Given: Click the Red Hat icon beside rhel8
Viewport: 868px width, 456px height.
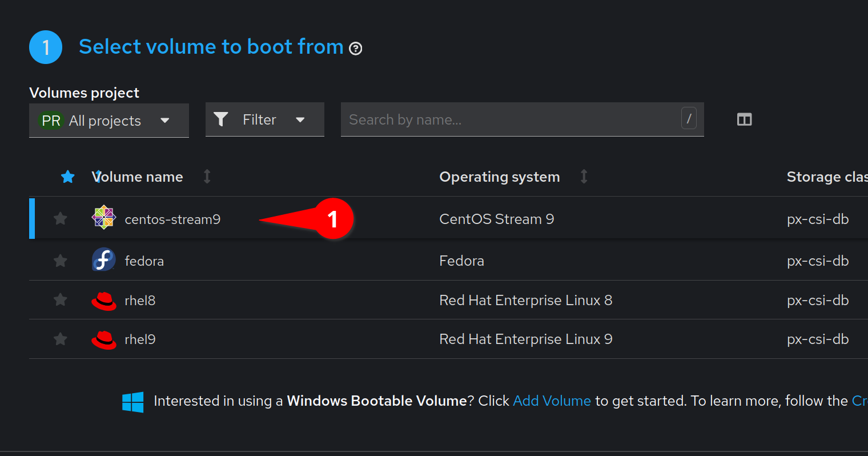Looking at the screenshot, I should (x=103, y=298).
